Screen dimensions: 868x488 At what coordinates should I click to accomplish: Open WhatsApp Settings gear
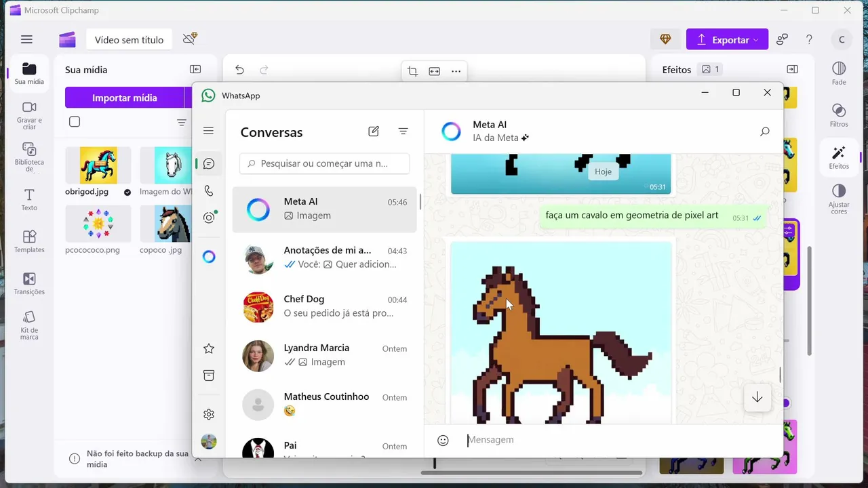(x=209, y=414)
